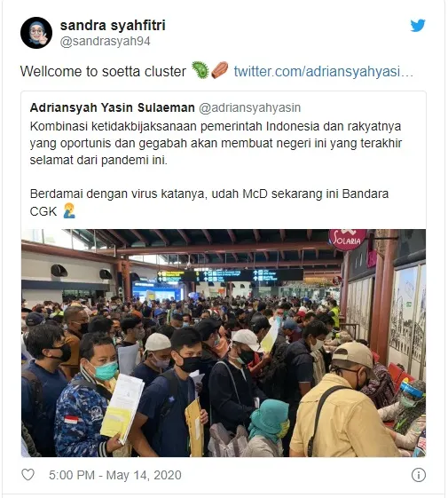Click the quoted tweet text about pandemi
Image resolution: width=448 pixels, height=498 pixels.
click(x=216, y=143)
